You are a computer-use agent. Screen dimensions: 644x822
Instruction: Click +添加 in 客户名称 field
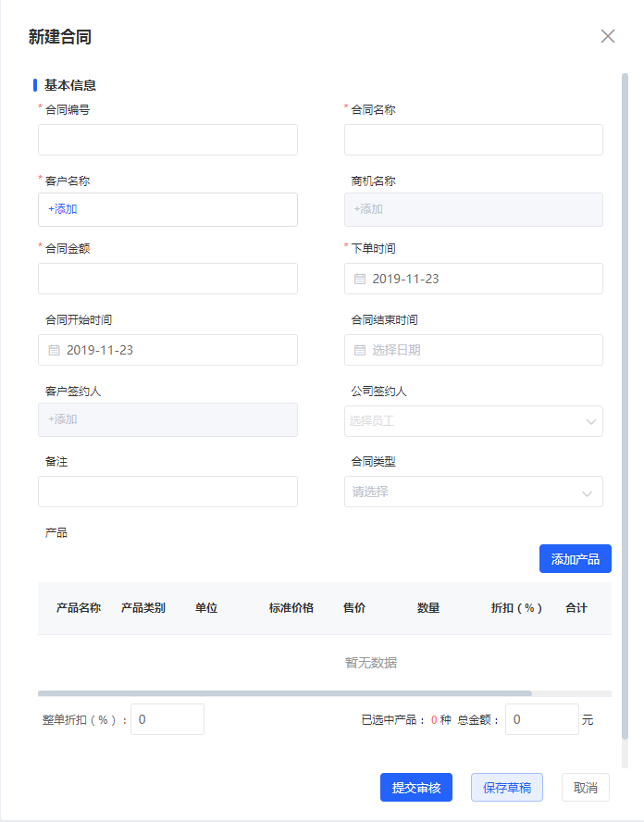click(x=63, y=209)
